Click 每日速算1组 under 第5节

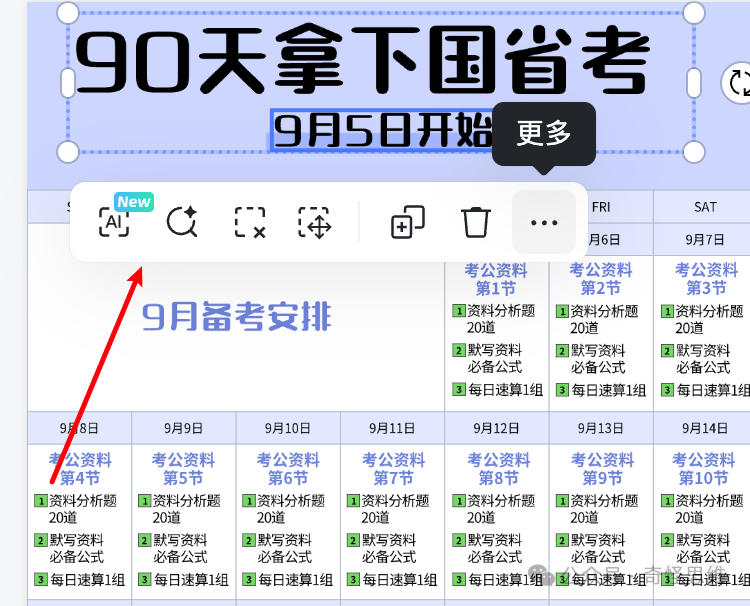[191, 580]
